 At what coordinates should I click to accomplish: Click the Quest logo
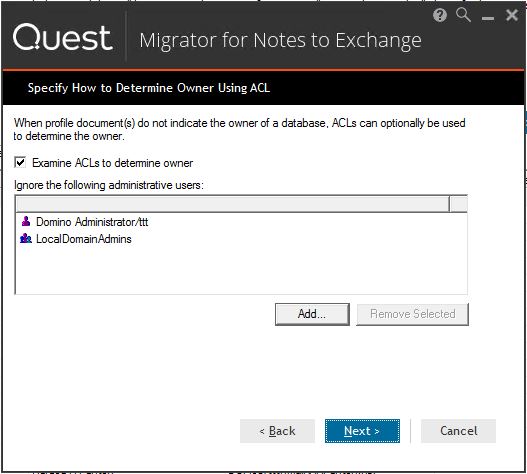pyautogui.click(x=63, y=38)
